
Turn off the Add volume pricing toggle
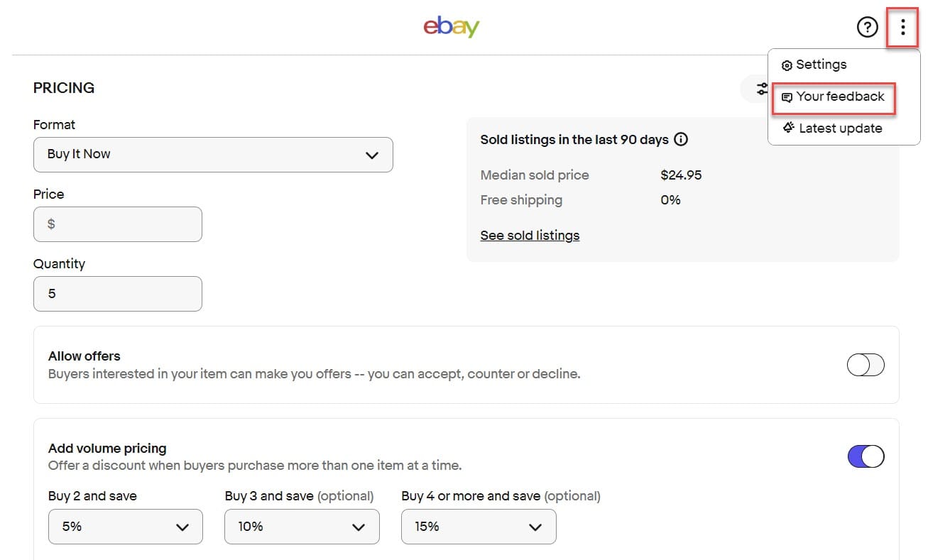pos(866,456)
